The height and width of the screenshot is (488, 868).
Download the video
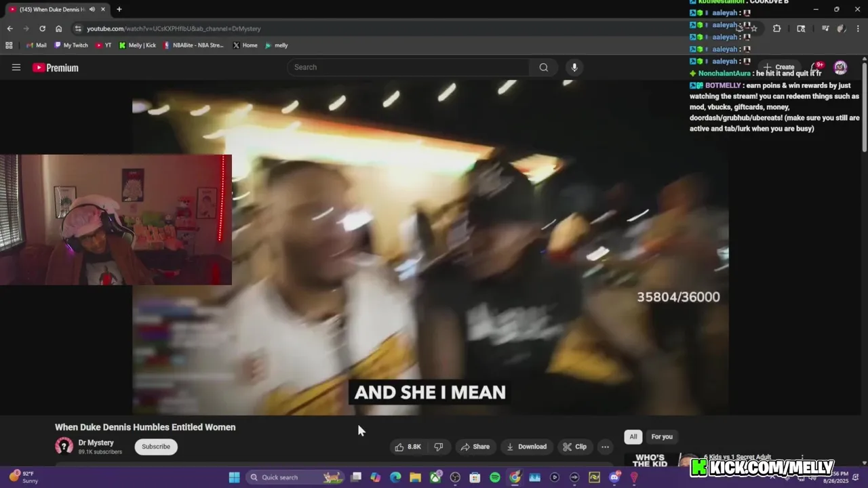tap(526, 447)
